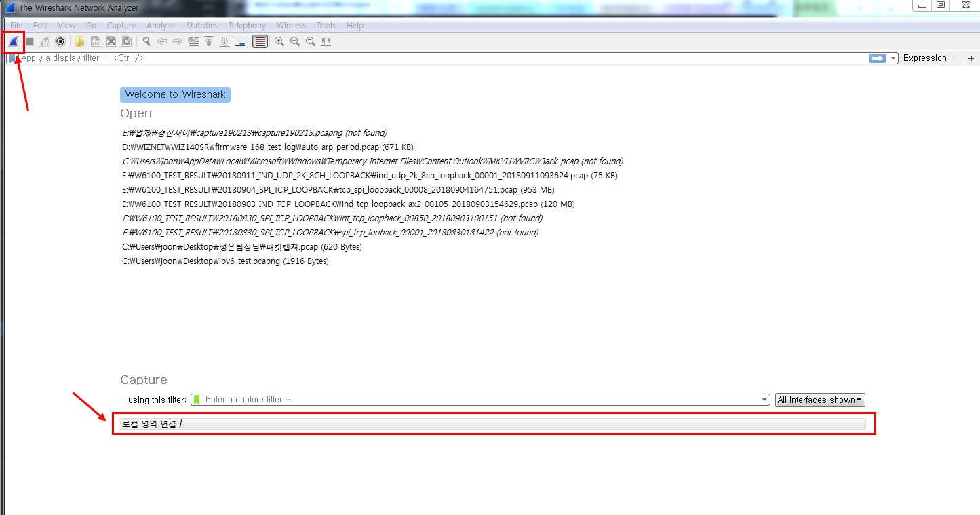
Task: Click the green capture filter bookmark icon
Action: coord(197,400)
